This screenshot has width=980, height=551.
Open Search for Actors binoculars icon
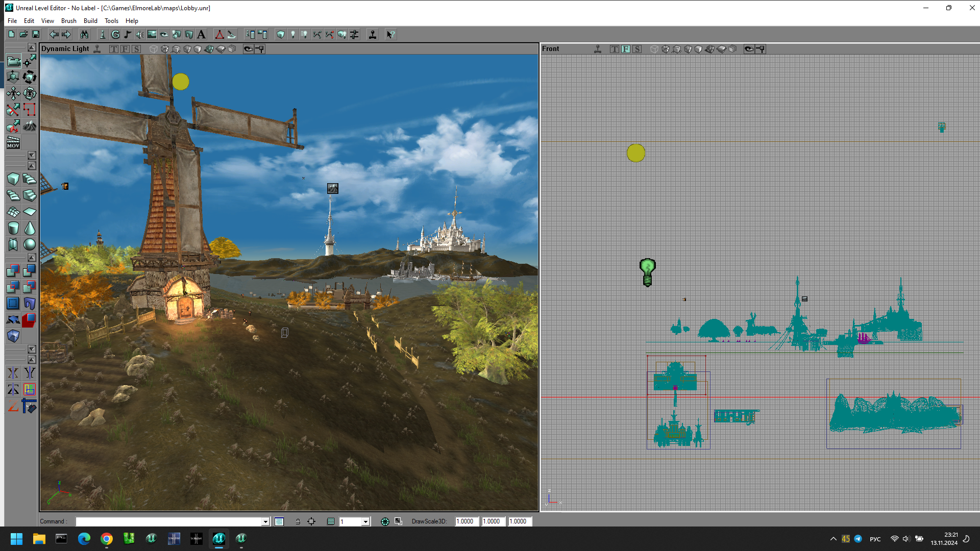84,34
